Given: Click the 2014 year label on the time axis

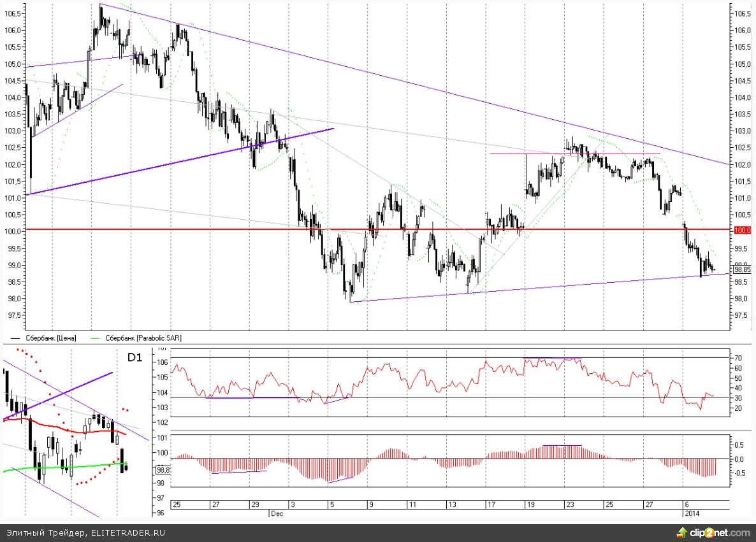Looking at the screenshot, I should click(692, 512).
